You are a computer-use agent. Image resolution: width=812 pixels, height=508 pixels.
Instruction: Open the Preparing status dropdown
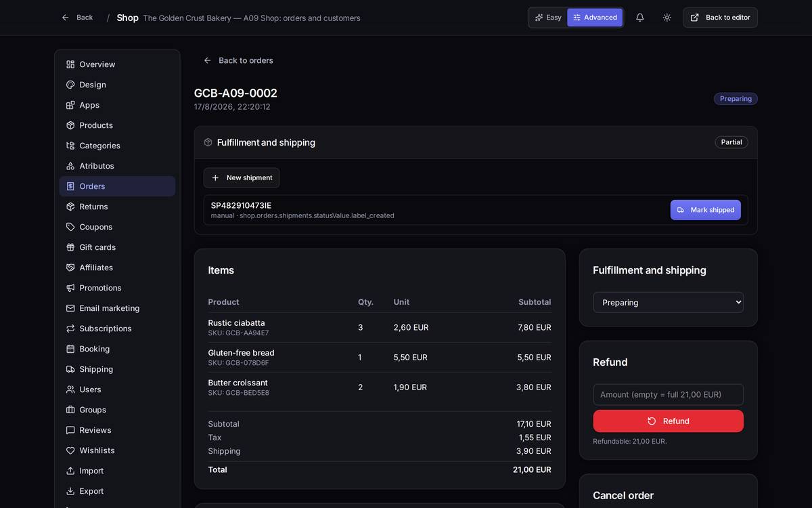tap(668, 302)
